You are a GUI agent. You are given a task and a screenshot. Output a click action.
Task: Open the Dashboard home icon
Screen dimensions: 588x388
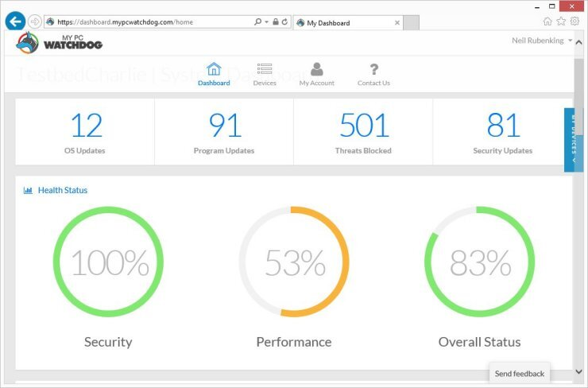pos(214,70)
